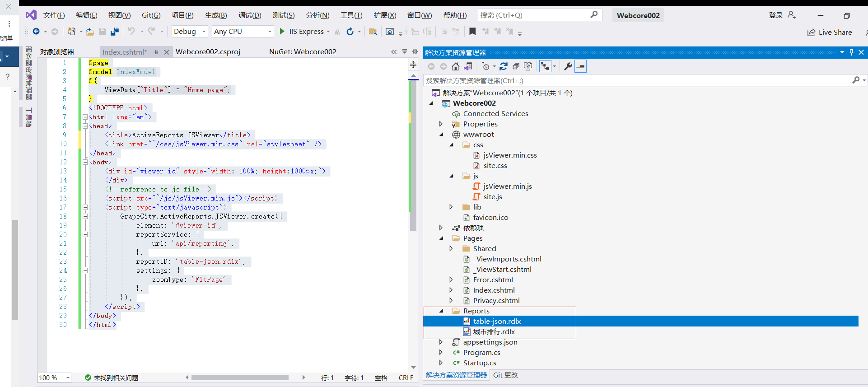Collapse the css folder node

point(451,145)
